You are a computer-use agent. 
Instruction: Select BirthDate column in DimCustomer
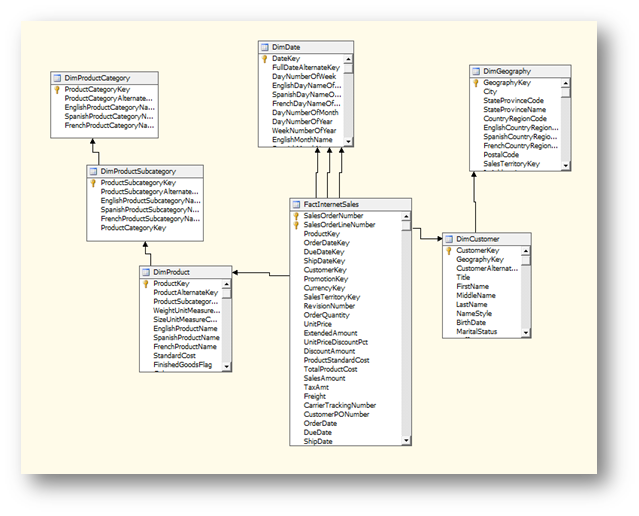coord(471,323)
